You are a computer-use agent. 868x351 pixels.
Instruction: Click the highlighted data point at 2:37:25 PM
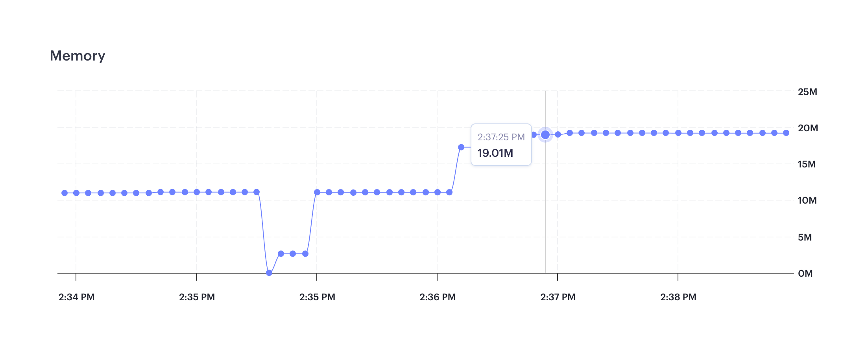545,135
